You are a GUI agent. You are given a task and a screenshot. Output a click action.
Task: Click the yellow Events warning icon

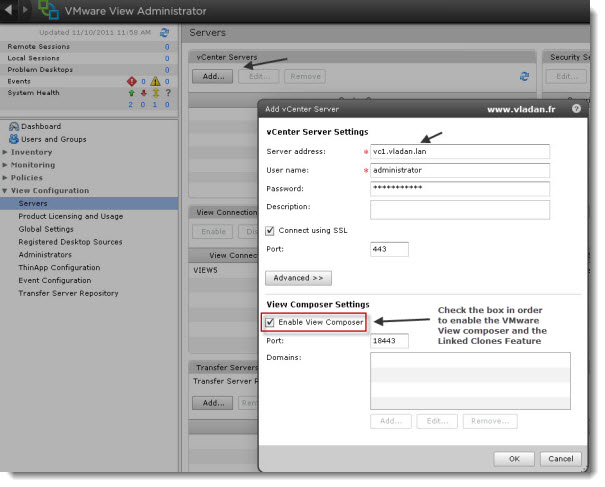[155, 81]
